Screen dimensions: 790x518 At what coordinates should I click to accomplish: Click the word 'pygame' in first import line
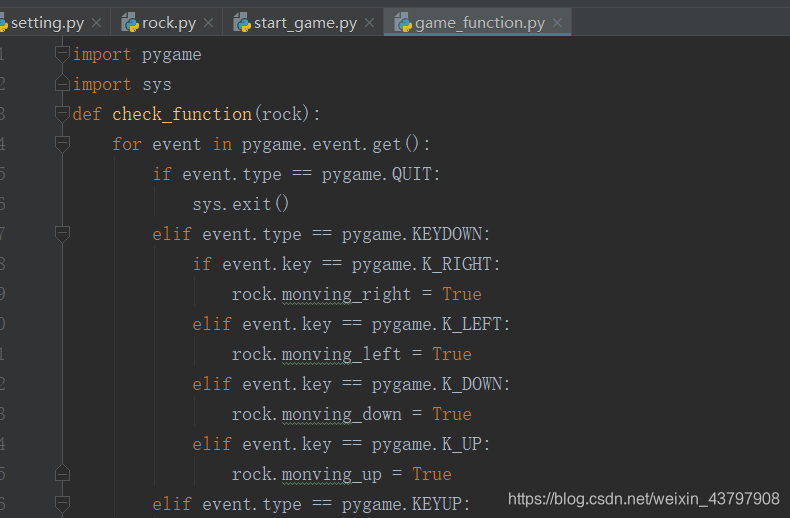click(x=171, y=55)
